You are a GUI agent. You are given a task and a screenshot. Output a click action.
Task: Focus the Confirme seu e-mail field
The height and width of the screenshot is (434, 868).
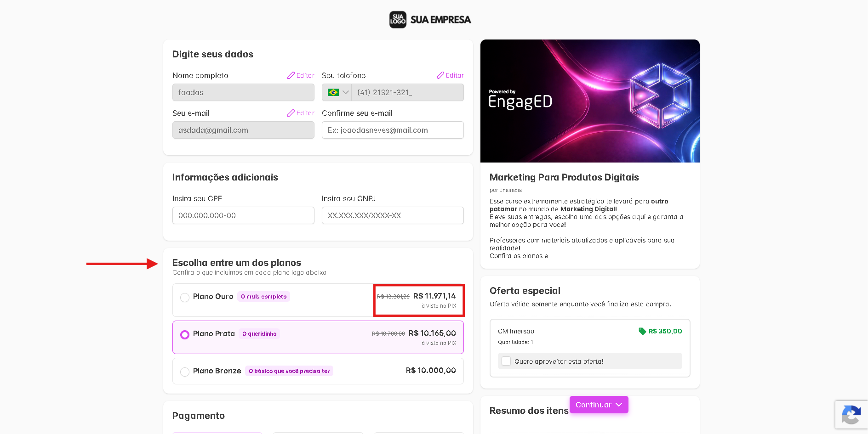click(393, 130)
